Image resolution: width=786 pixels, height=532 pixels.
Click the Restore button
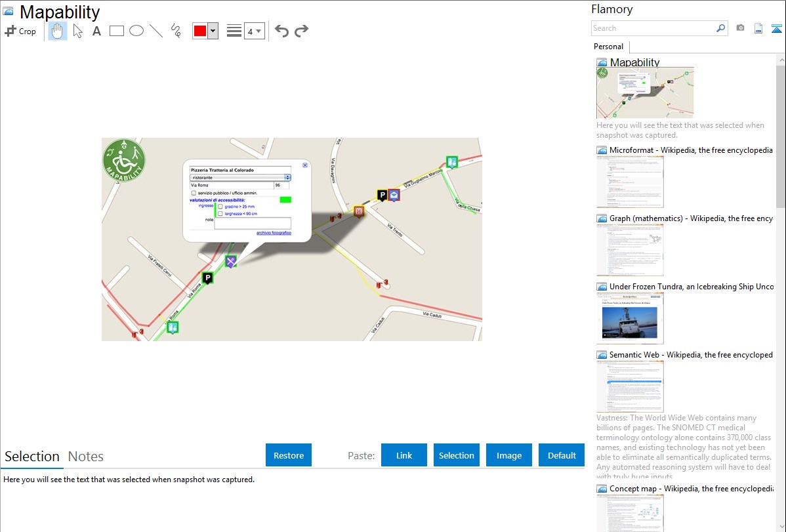tap(289, 455)
